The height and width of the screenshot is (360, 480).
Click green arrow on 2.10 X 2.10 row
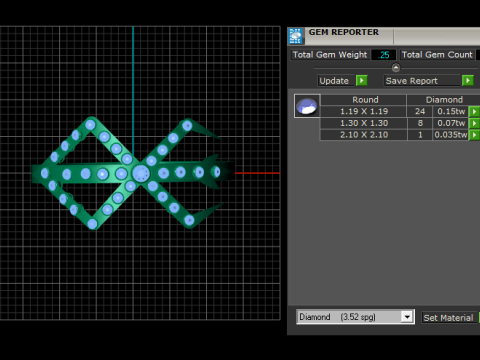[x=474, y=135]
